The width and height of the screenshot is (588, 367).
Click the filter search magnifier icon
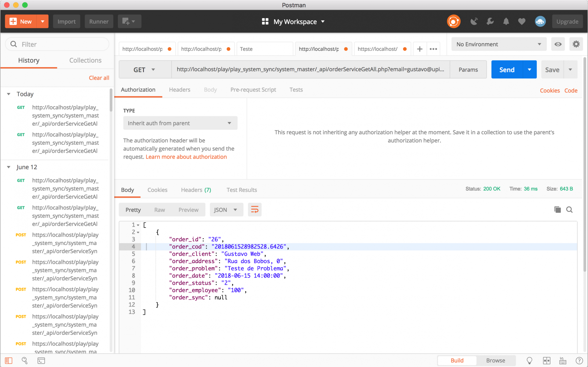pyautogui.click(x=13, y=44)
